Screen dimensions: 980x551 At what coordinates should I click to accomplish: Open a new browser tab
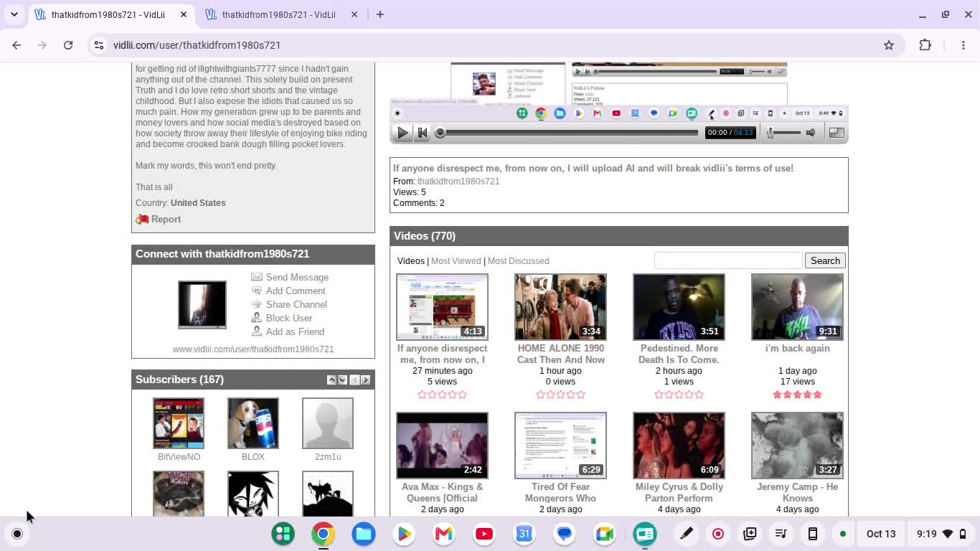tap(380, 14)
